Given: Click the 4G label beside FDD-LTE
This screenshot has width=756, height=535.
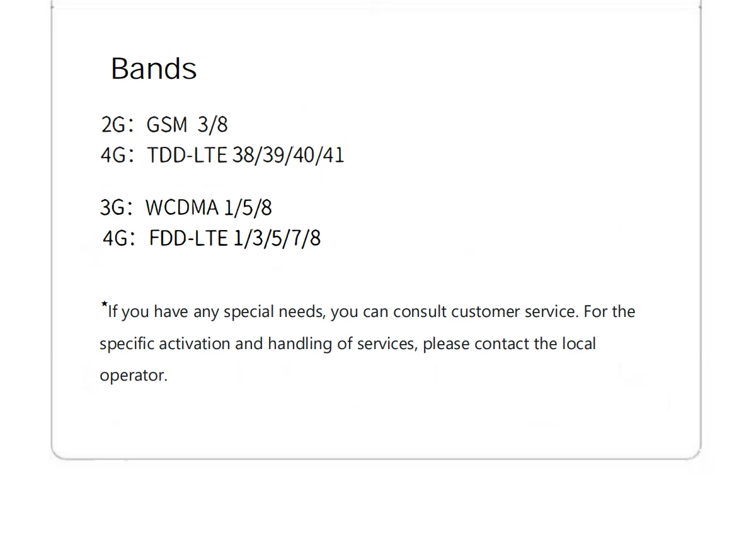Looking at the screenshot, I should pyautogui.click(x=115, y=238).
